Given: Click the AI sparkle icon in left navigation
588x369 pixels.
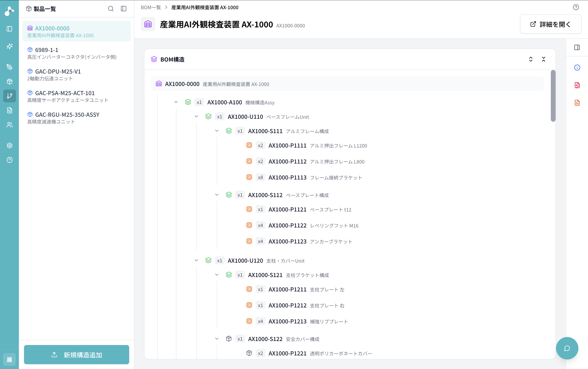Looking at the screenshot, I should coord(10,46).
